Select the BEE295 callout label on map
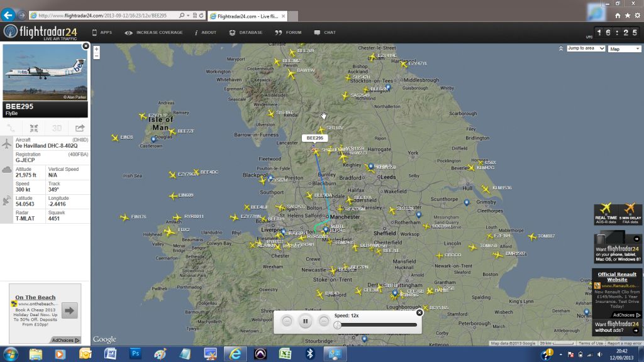This screenshot has height=362, width=644. click(x=314, y=138)
